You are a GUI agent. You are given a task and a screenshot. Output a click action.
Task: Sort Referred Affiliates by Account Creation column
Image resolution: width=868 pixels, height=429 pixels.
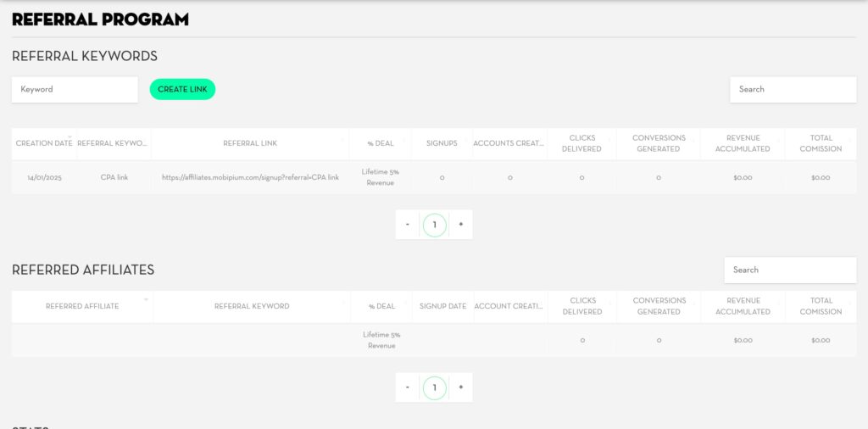[x=509, y=306]
